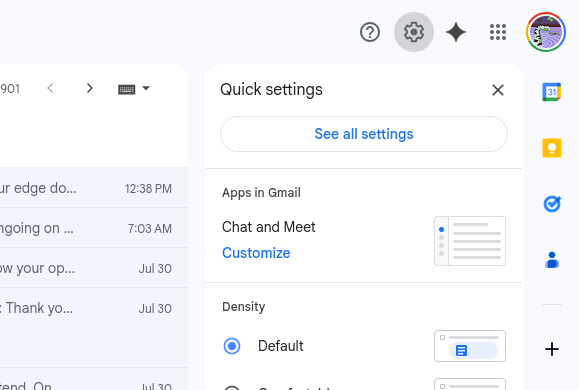Click the Apps in Gmail heading
The image size is (579, 390).
click(261, 192)
